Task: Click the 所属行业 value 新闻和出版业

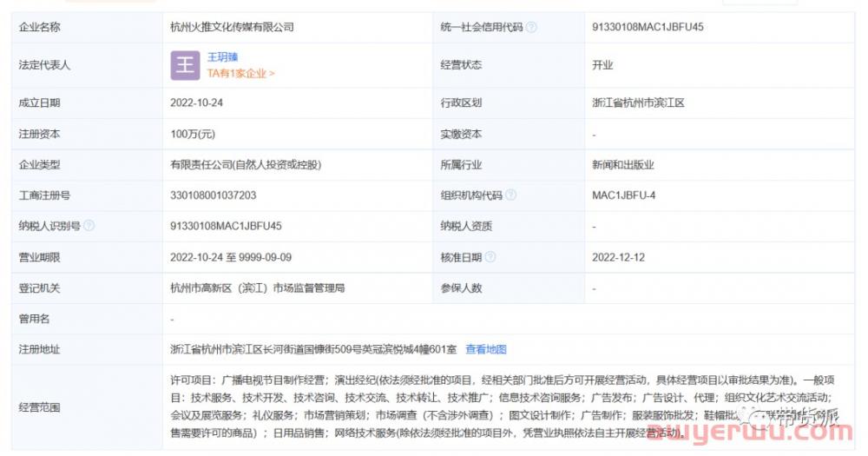Action: click(622, 164)
